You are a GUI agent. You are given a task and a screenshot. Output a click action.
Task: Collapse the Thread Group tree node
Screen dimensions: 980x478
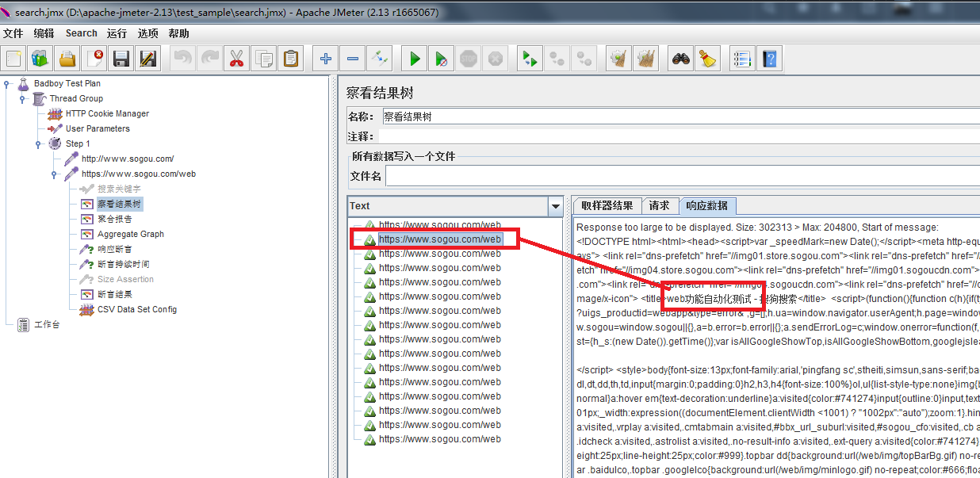click(22, 98)
